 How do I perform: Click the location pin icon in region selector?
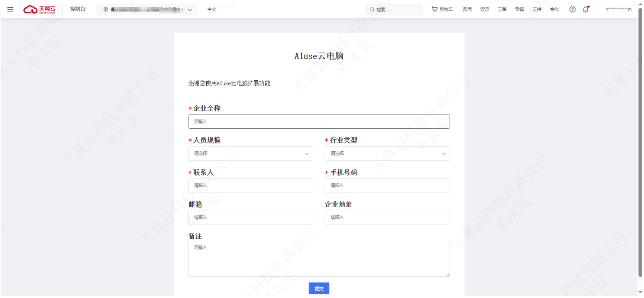click(x=106, y=10)
